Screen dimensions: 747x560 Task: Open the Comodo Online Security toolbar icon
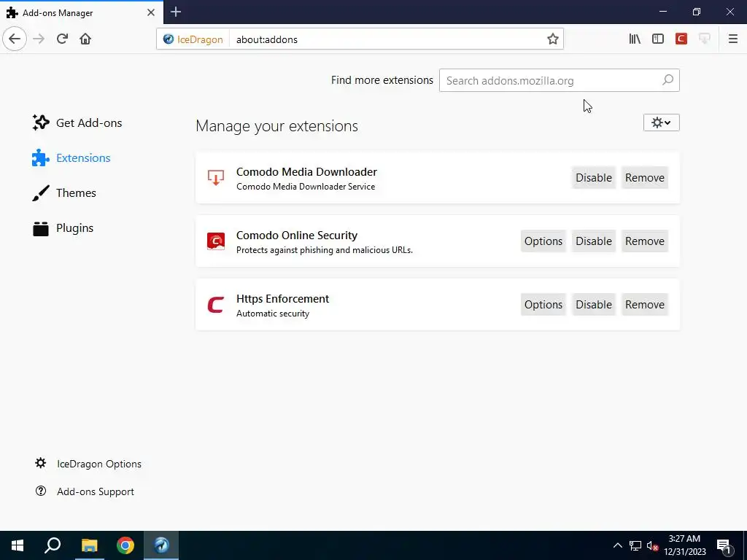[681, 39]
